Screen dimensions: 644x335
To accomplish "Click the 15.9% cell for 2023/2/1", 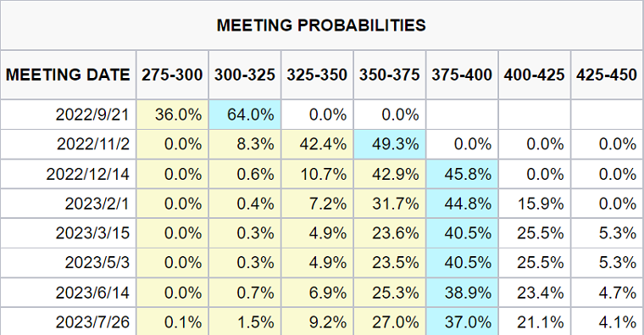I will click(x=535, y=204).
